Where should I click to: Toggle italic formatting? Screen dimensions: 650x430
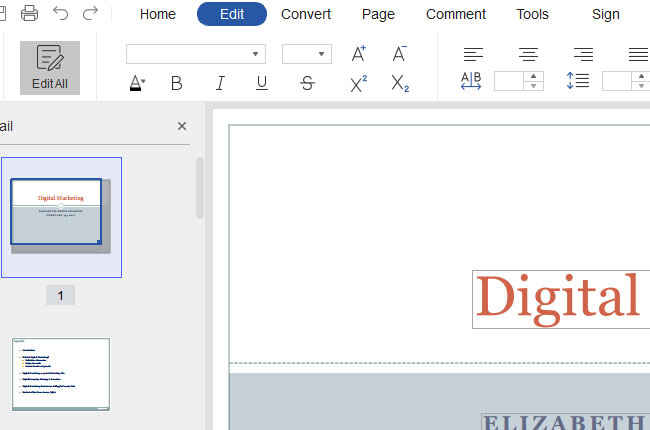click(x=220, y=84)
